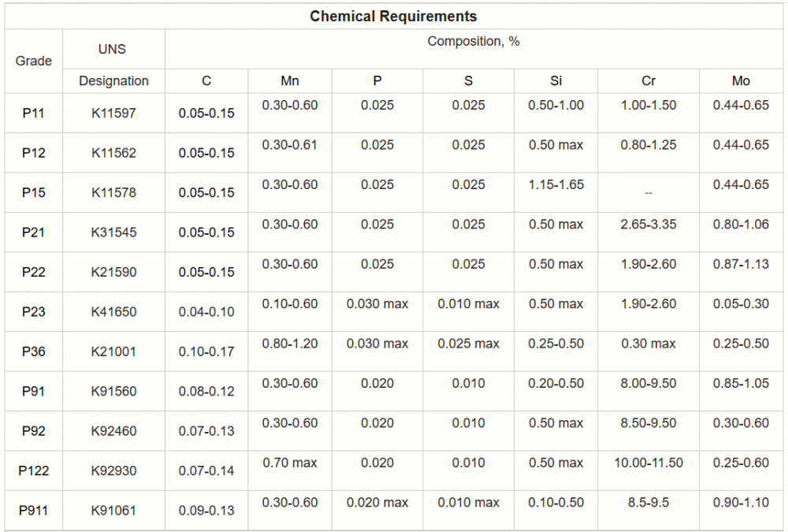Select the P911 chromium value 8.5-9.5

[648, 502]
